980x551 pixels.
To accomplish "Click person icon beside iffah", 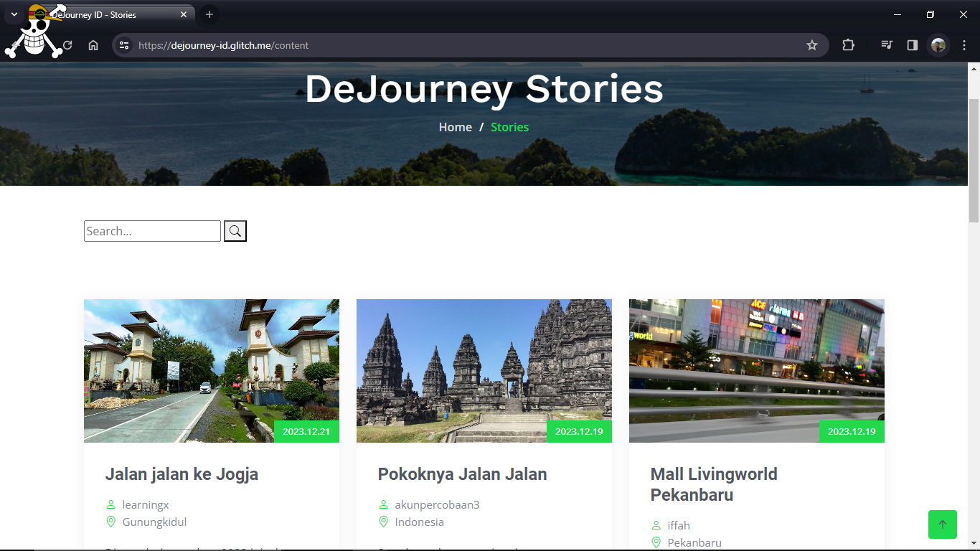I will 656,526.
